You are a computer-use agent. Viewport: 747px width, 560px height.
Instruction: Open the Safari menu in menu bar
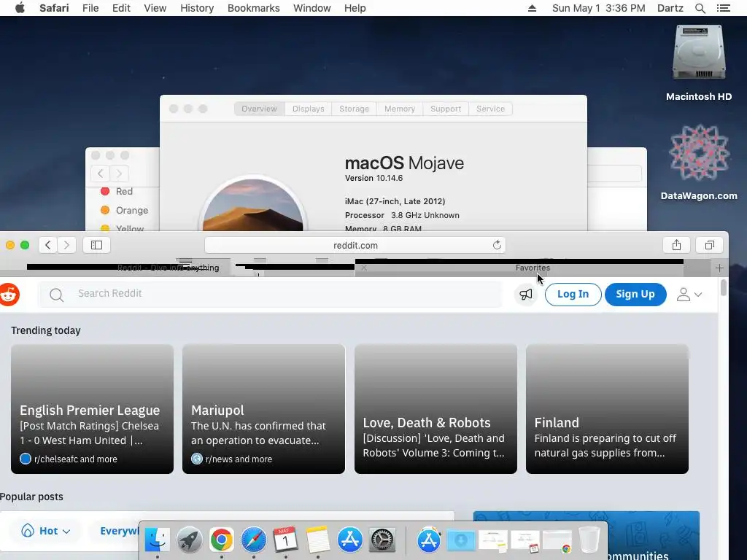point(54,8)
